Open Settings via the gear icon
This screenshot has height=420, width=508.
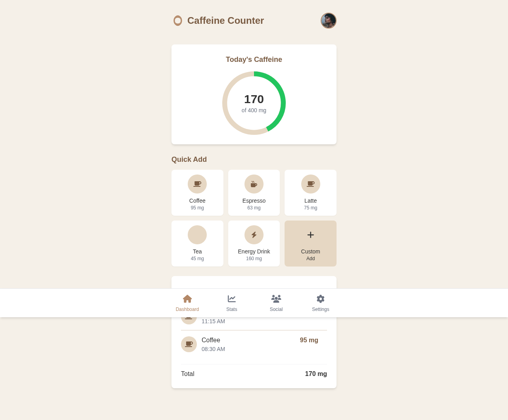[x=320, y=298]
